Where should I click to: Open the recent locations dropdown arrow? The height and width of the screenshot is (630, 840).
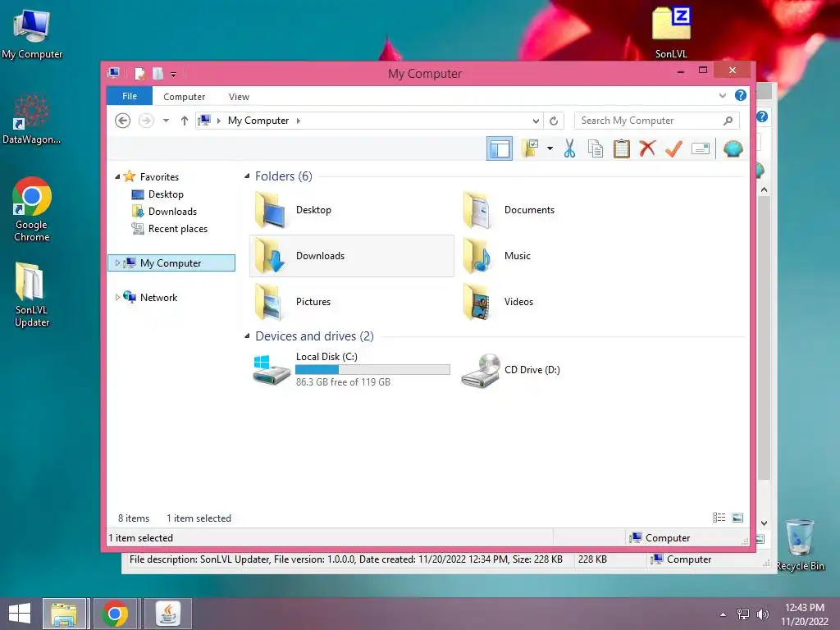pyautogui.click(x=166, y=121)
